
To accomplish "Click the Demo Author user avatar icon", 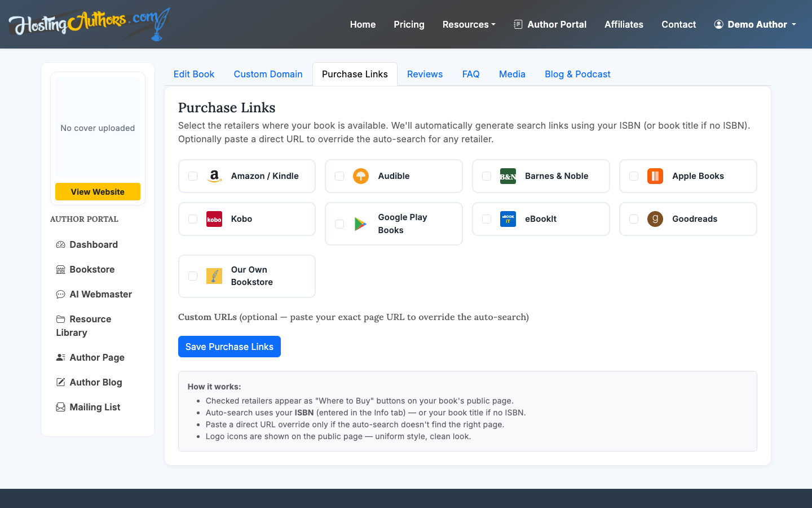I will [718, 24].
